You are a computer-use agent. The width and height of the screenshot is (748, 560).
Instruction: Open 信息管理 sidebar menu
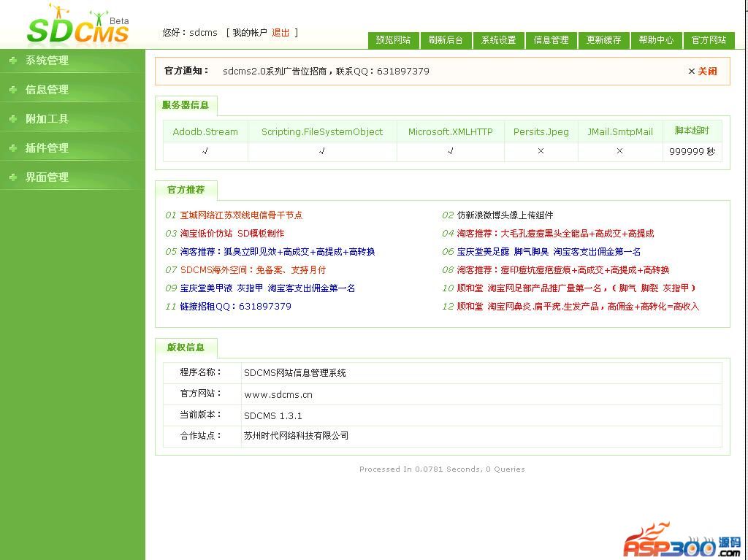click(47, 90)
